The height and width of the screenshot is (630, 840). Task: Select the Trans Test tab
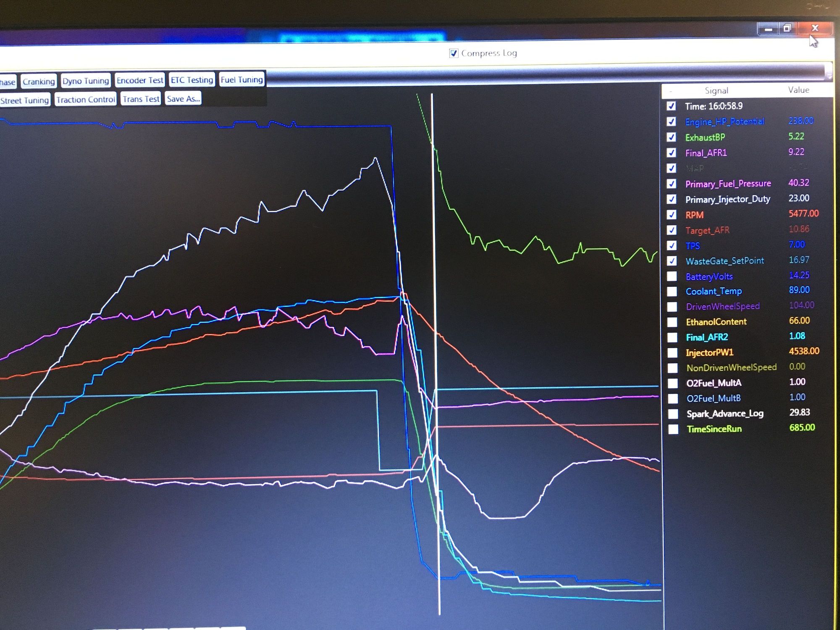click(141, 99)
